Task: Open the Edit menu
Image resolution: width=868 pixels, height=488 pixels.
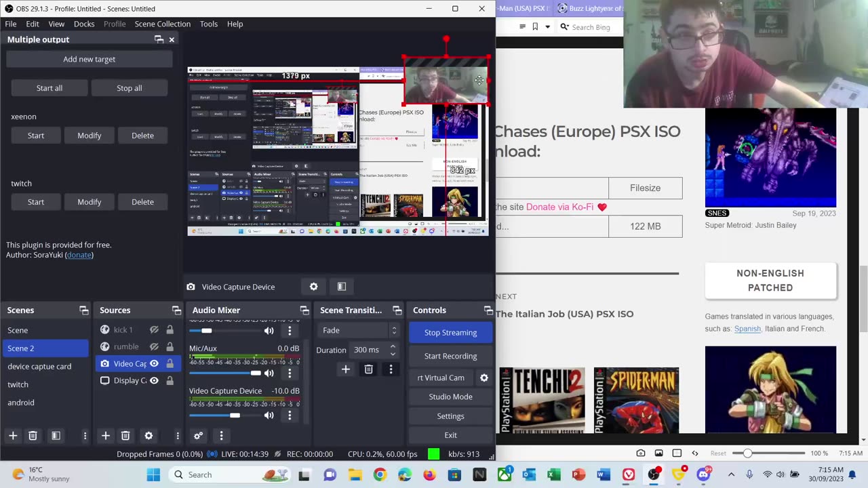Action: [x=33, y=24]
